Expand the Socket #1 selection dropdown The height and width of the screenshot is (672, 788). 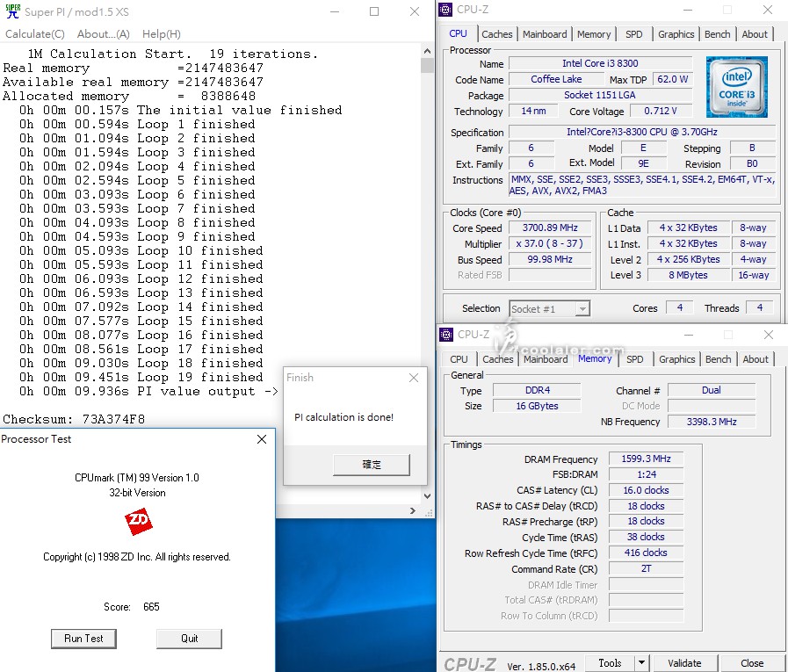[x=582, y=308]
